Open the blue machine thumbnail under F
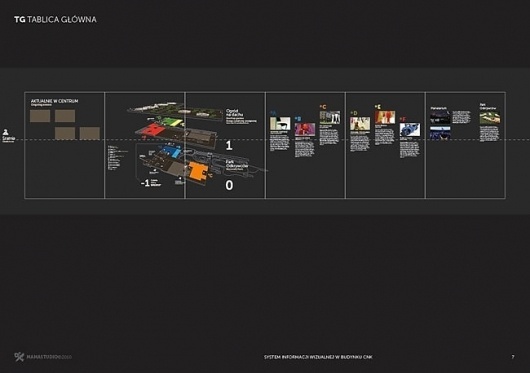Image resolution: width=530 pixels, height=373 pixels. [x=410, y=129]
